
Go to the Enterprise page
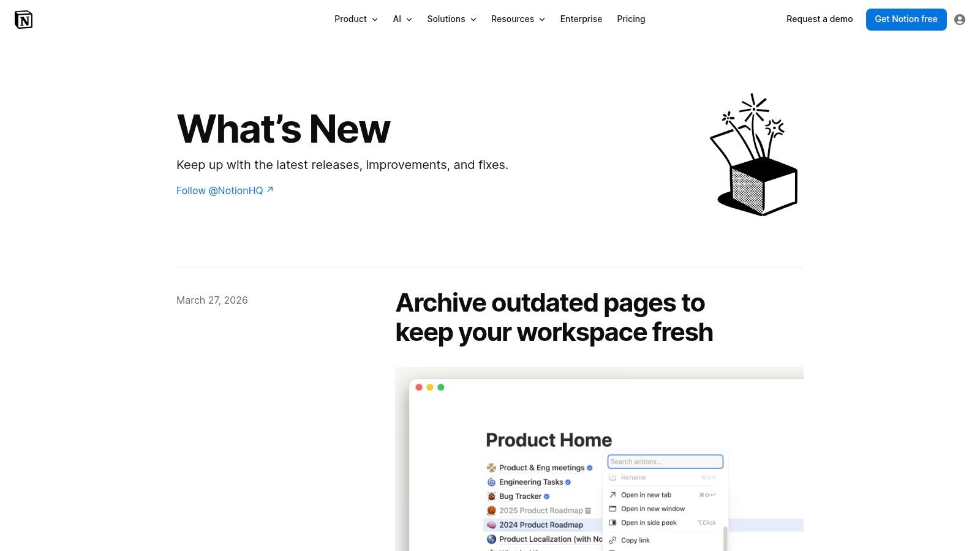click(x=581, y=19)
